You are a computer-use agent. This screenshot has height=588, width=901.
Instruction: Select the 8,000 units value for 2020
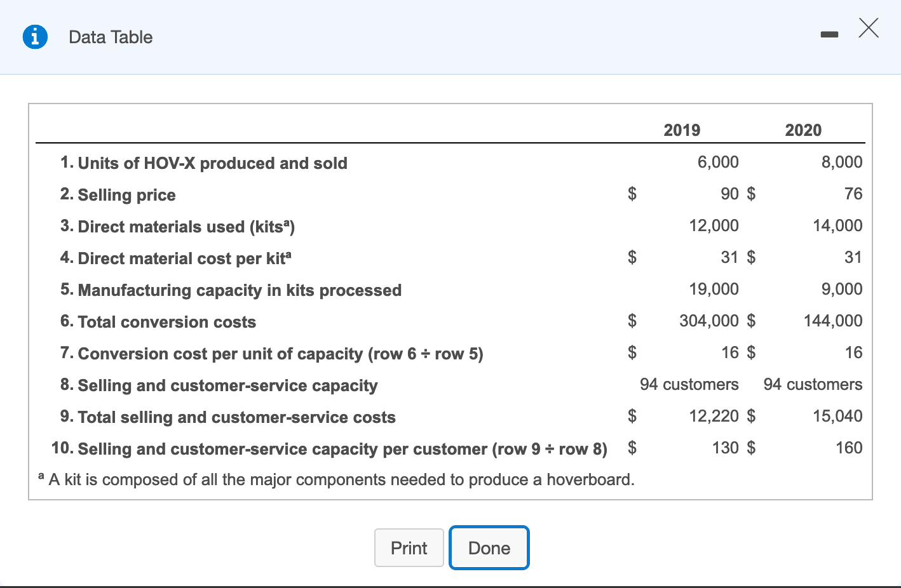pos(842,162)
